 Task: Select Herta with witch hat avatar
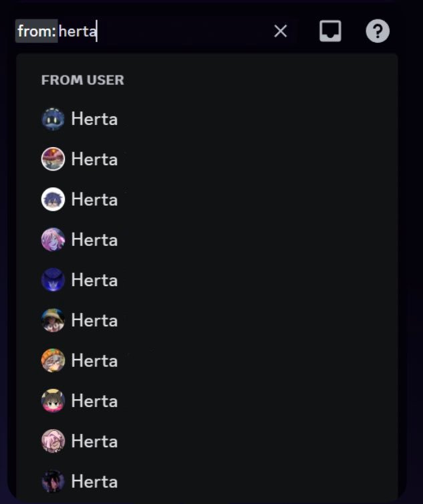(207, 320)
